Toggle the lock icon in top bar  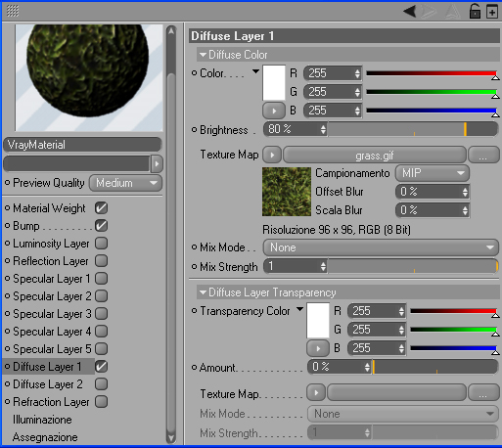[x=475, y=11]
